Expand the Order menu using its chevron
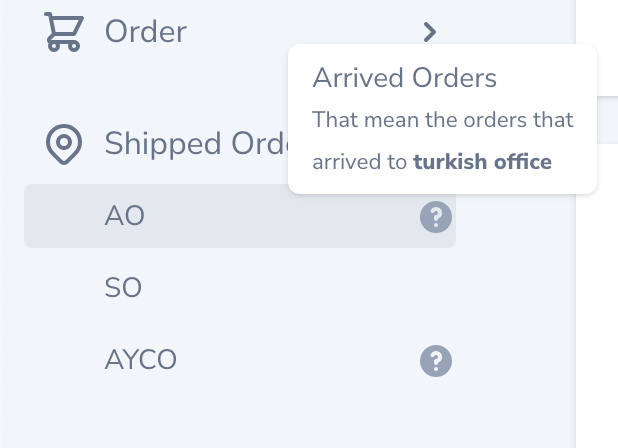The width and height of the screenshot is (618, 448). pyautogui.click(x=429, y=32)
